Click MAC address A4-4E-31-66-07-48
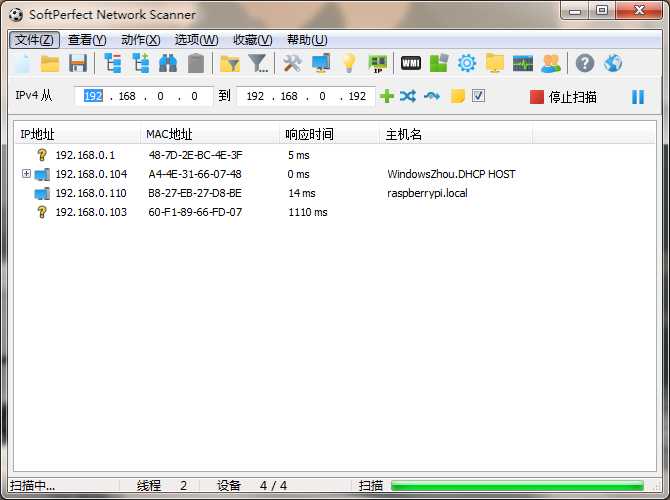This screenshot has height=500, width=670. (195, 174)
